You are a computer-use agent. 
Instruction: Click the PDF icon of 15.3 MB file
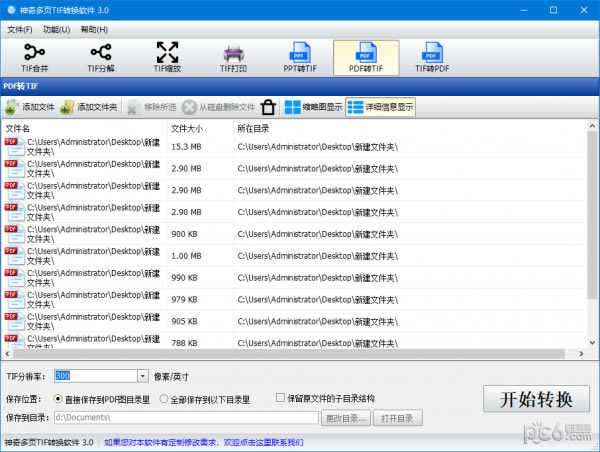[x=14, y=147]
